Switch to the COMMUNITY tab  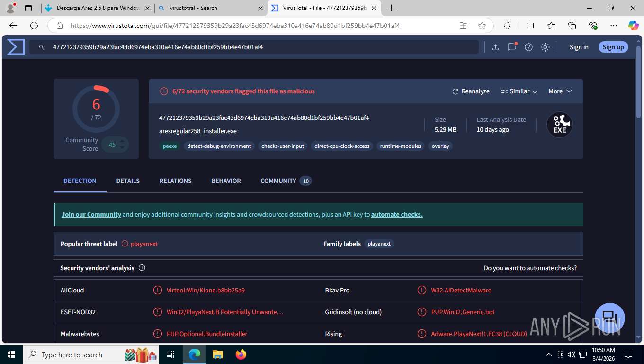coord(286,181)
